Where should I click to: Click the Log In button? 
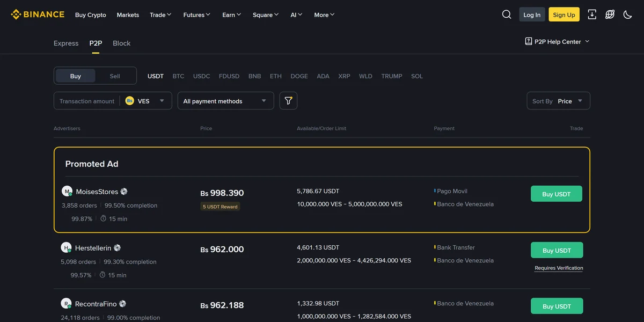pyautogui.click(x=532, y=14)
